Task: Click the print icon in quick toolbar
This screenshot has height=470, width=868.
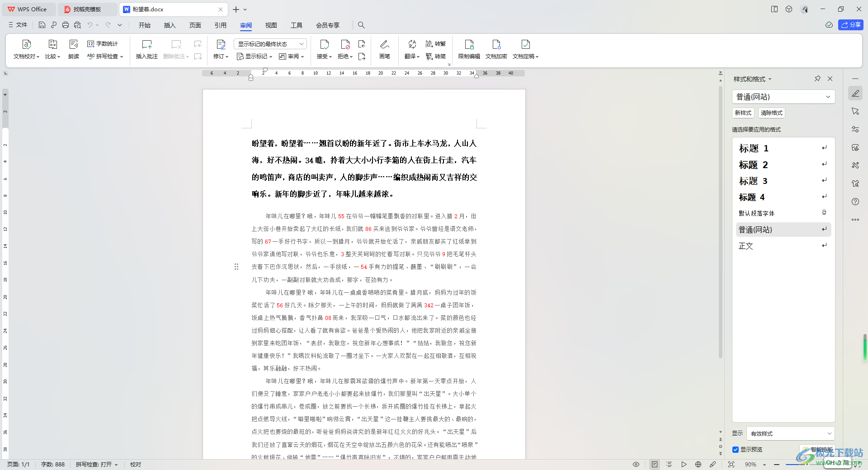Action: click(66, 25)
